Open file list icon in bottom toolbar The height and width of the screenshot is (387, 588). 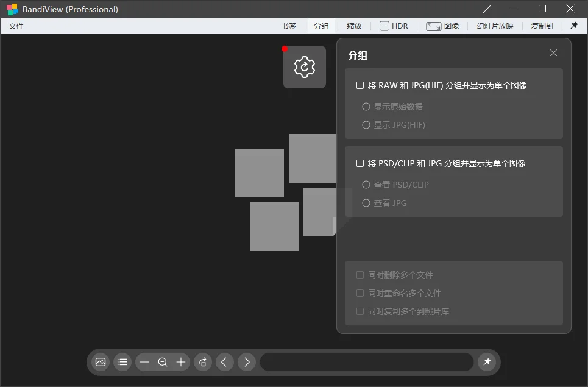tap(122, 362)
